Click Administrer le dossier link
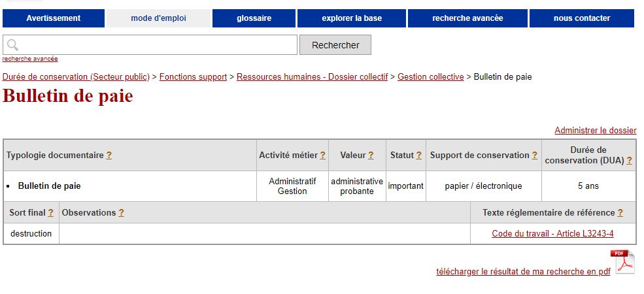 pyautogui.click(x=596, y=131)
